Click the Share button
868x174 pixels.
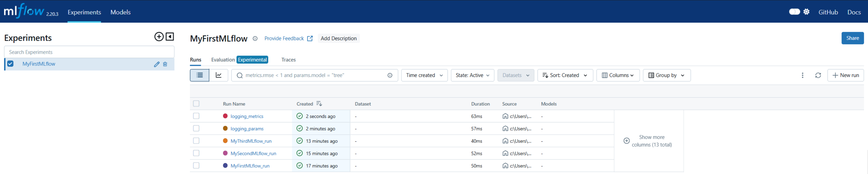853,38
